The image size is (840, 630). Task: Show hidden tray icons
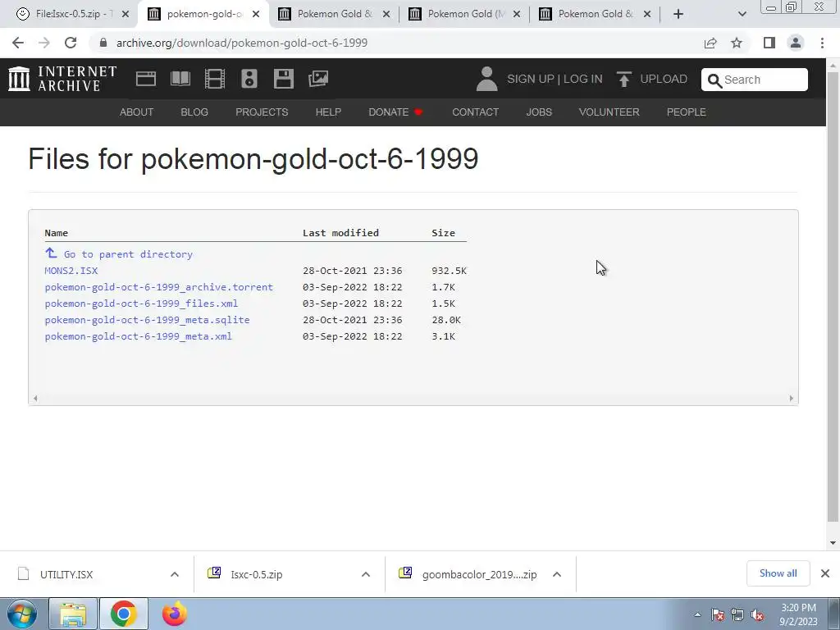pyautogui.click(x=697, y=615)
